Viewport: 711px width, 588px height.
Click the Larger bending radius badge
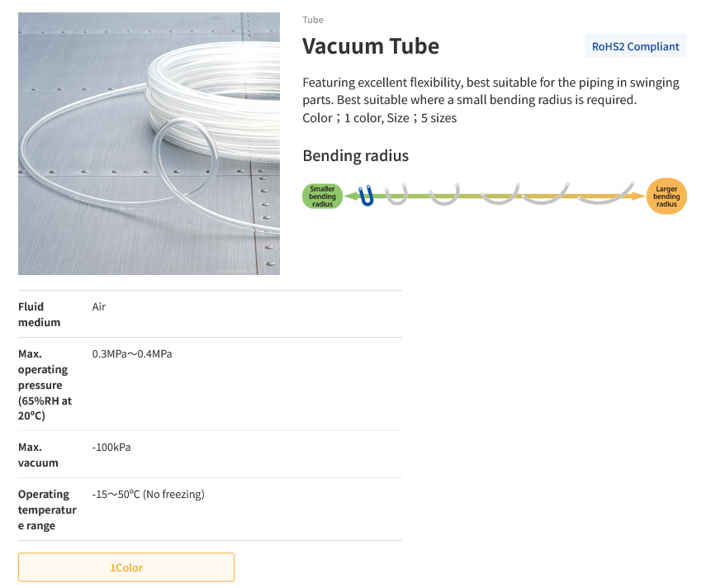[666, 196]
